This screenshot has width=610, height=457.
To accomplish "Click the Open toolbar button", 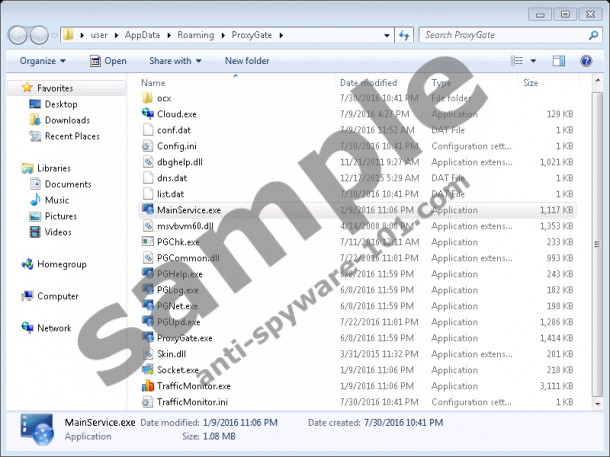I will [108, 60].
